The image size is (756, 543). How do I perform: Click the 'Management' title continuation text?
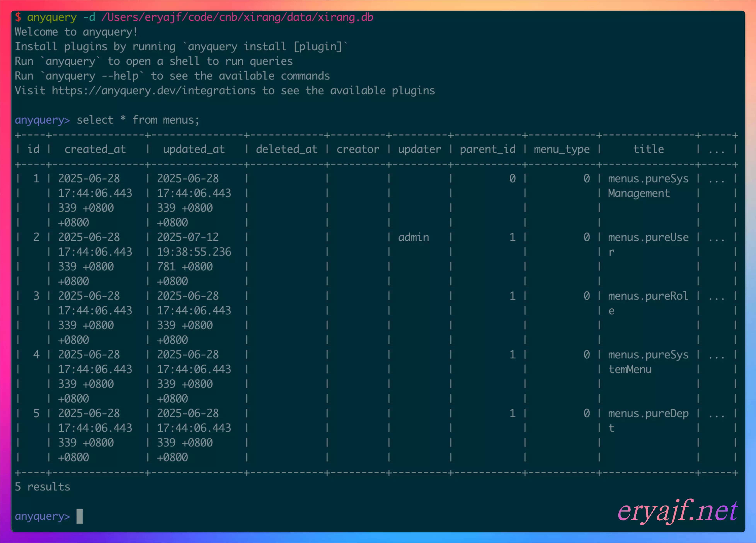tap(639, 193)
